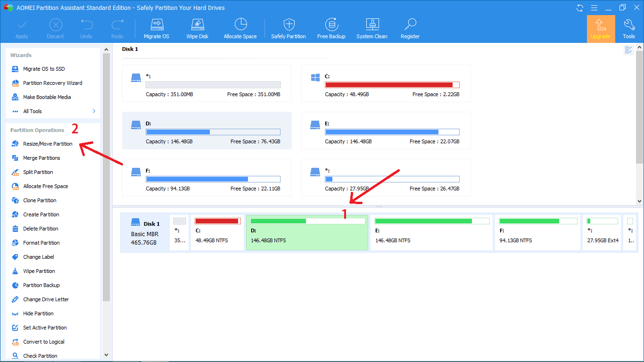Click the sidebar scroll down arrow

[x=106, y=355]
